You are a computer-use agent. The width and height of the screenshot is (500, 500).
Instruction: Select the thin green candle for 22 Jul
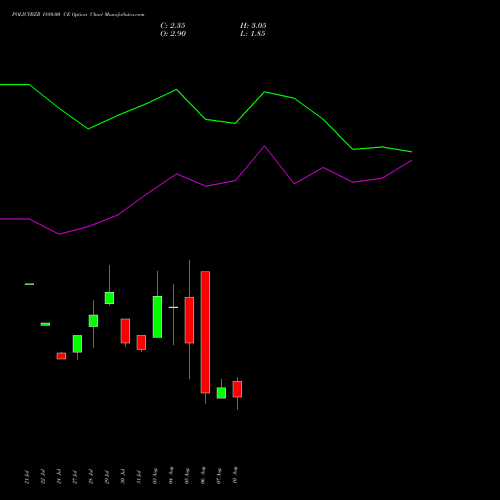coord(45,324)
